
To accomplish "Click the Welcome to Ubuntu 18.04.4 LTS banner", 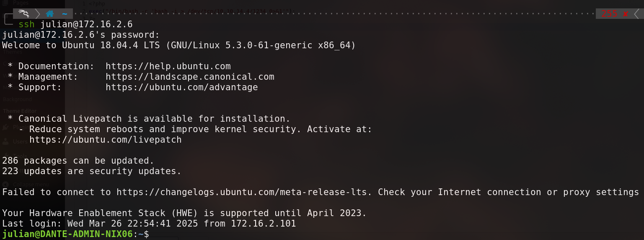I will (178, 45).
